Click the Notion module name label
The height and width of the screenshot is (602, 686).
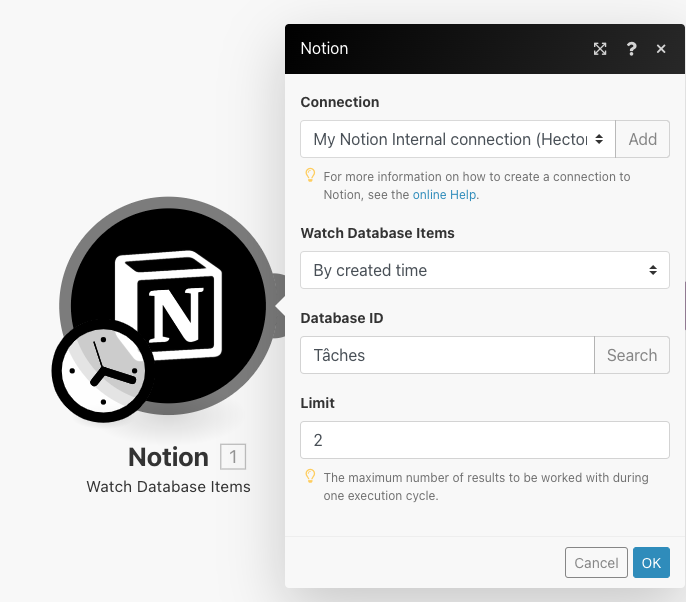[168, 457]
